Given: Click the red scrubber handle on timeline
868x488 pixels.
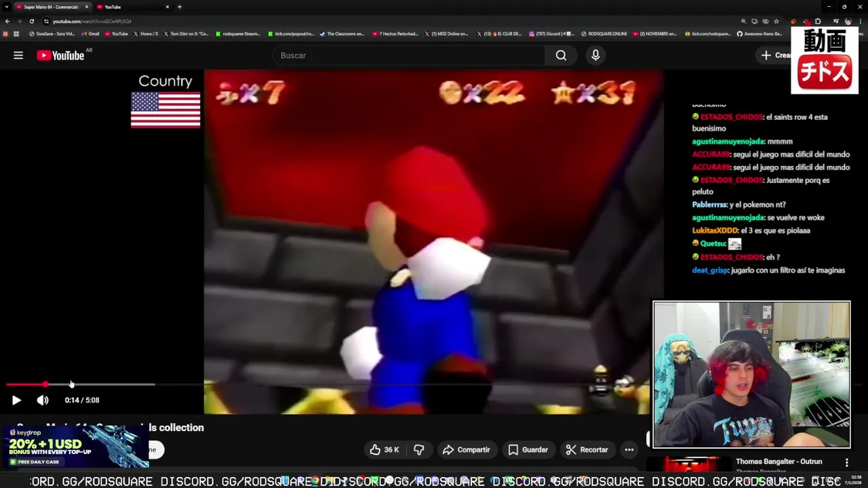Looking at the screenshot, I should [x=45, y=384].
